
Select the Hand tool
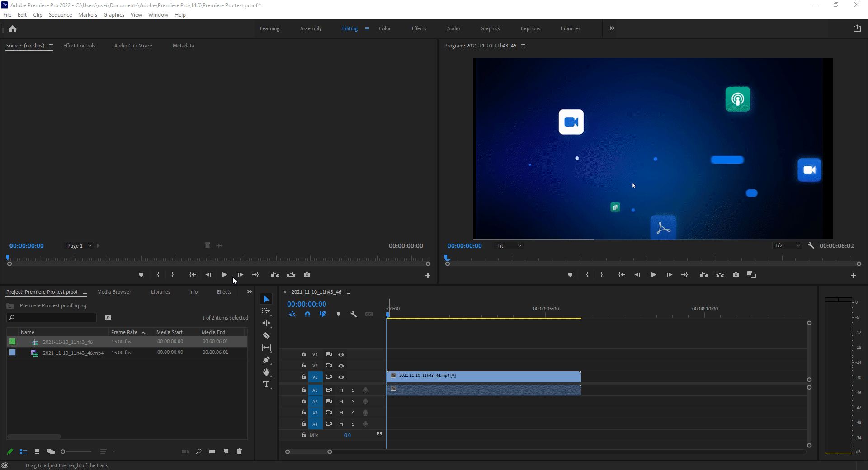tap(266, 372)
